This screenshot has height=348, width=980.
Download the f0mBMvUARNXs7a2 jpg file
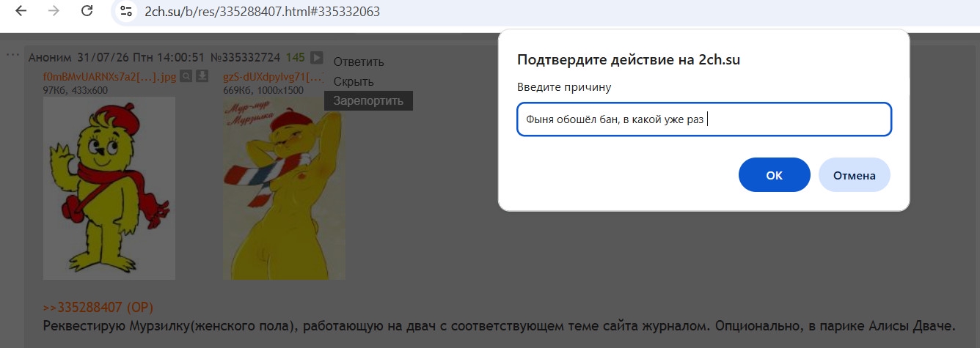pos(202,76)
